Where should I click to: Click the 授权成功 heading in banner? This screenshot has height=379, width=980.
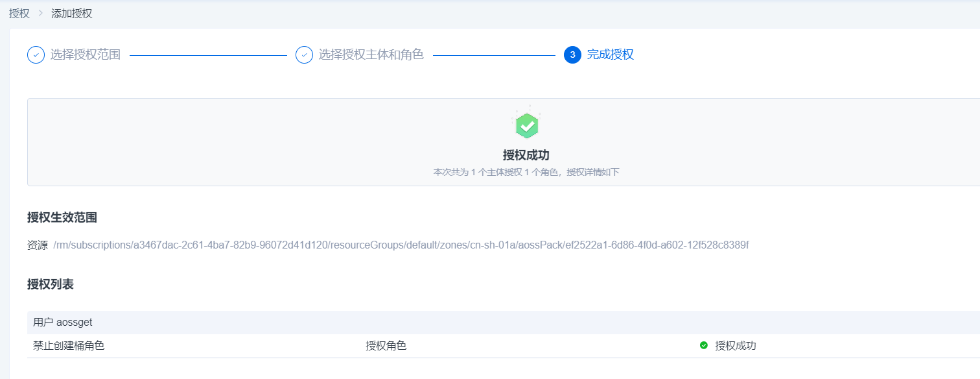click(526, 155)
